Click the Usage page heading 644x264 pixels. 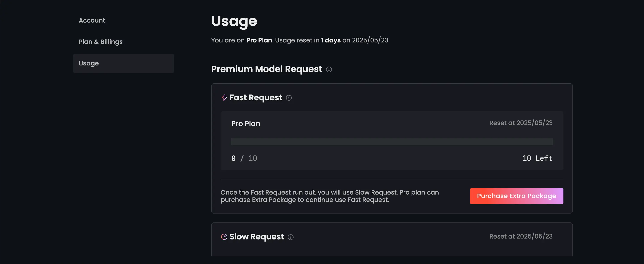234,21
